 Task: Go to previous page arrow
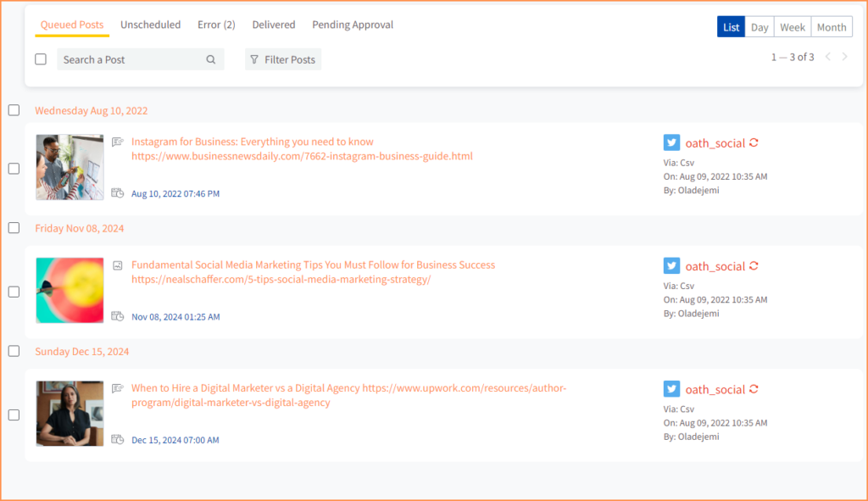coord(828,57)
